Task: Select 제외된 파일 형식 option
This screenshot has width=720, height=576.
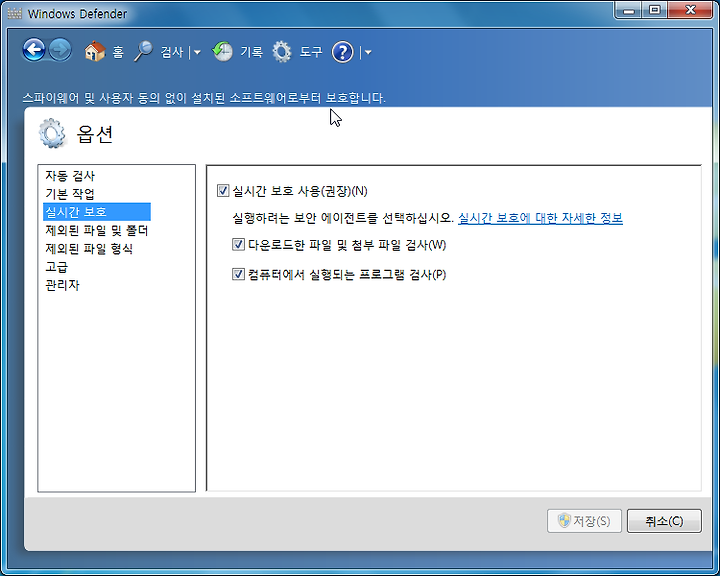Action: pos(89,248)
